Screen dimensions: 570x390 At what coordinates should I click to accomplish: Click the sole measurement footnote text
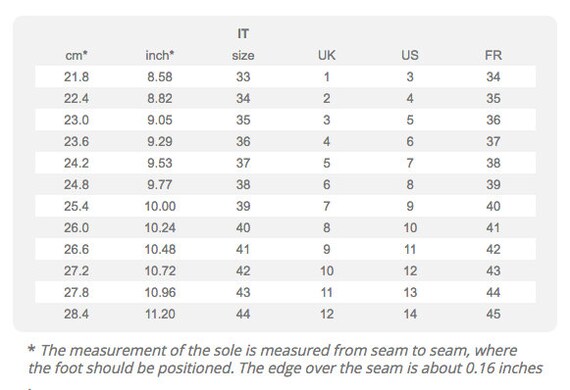(285, 359)
